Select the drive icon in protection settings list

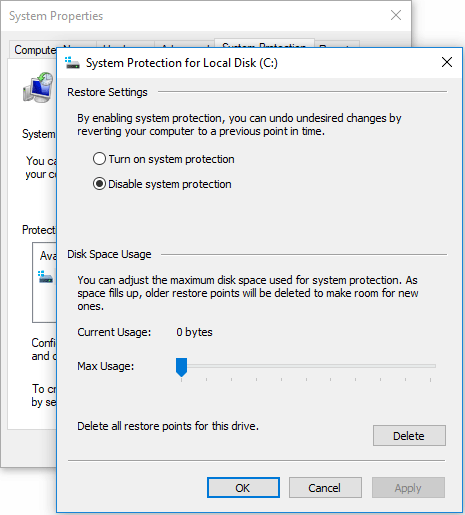(x=46, y=277)
